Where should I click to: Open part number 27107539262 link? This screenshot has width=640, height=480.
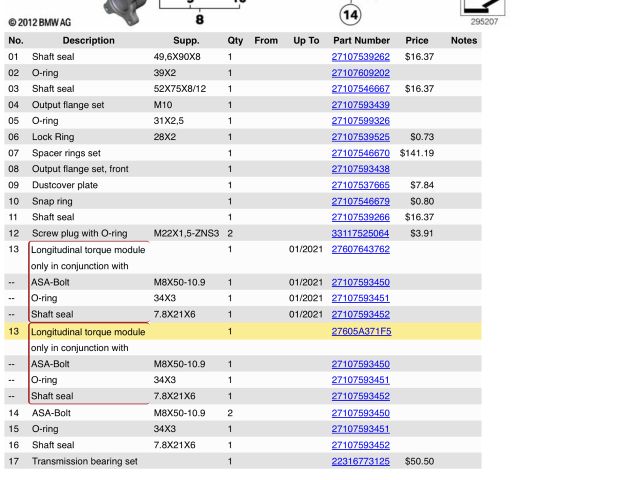click(x=360, y=57)
